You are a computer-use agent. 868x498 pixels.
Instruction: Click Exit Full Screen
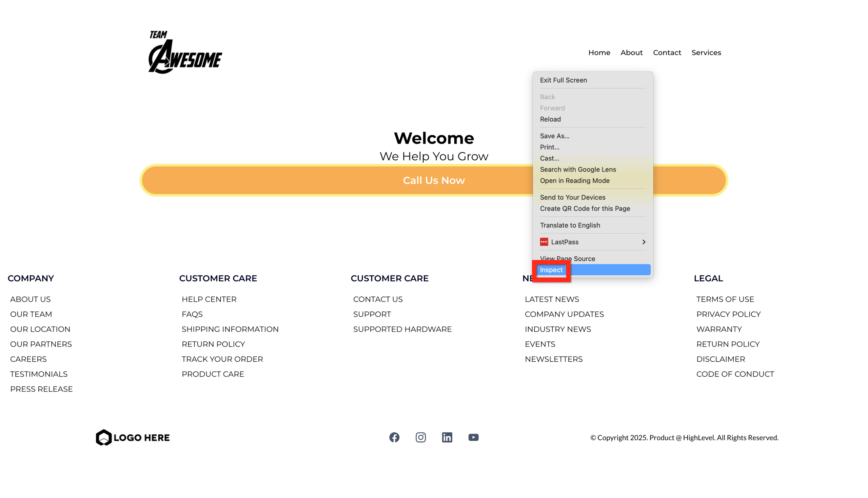coord(563,80)
